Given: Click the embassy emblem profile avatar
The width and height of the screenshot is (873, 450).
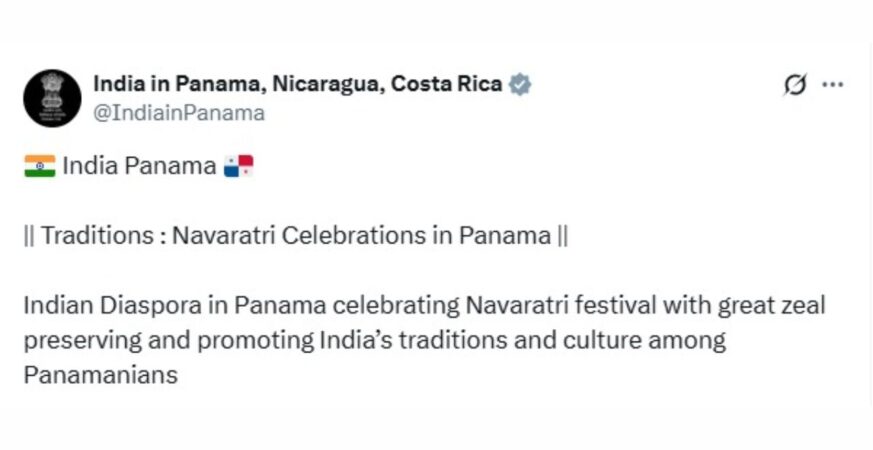Looking at the screenshot, I should (52, 98).
